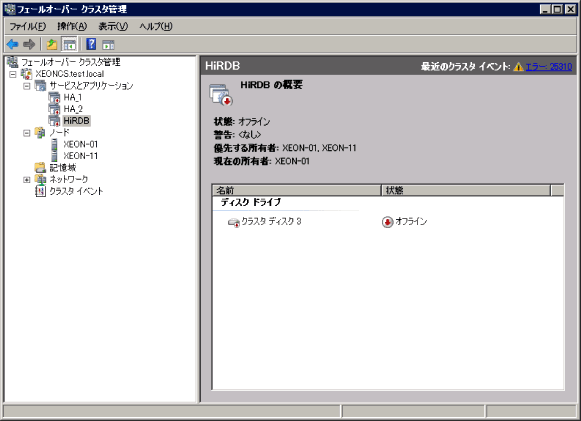Screen dimensions: 581x421
Task: Collapse the サービスとアプリケーション node
Action: pyautogui.click(x=27, y=86)
